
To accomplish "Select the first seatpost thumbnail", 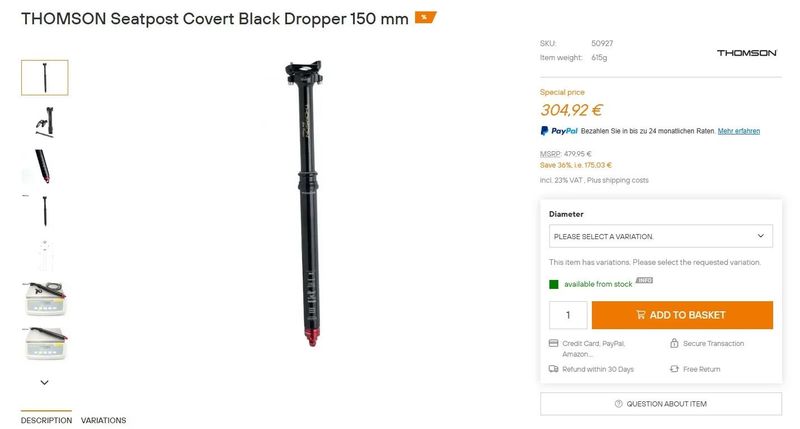I will pyautogui.click(x=44, y=78).
